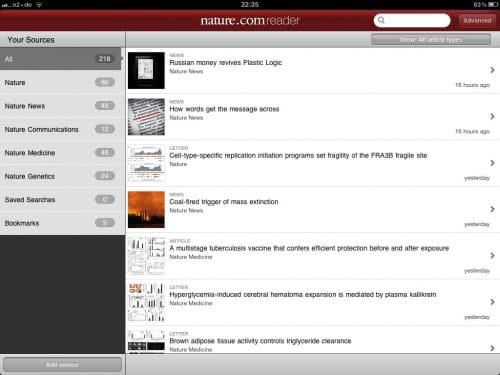Open Russian money revives Plastic Logic thumbnail
Viewport: 500px width, 375px height.
click(146, 70)
